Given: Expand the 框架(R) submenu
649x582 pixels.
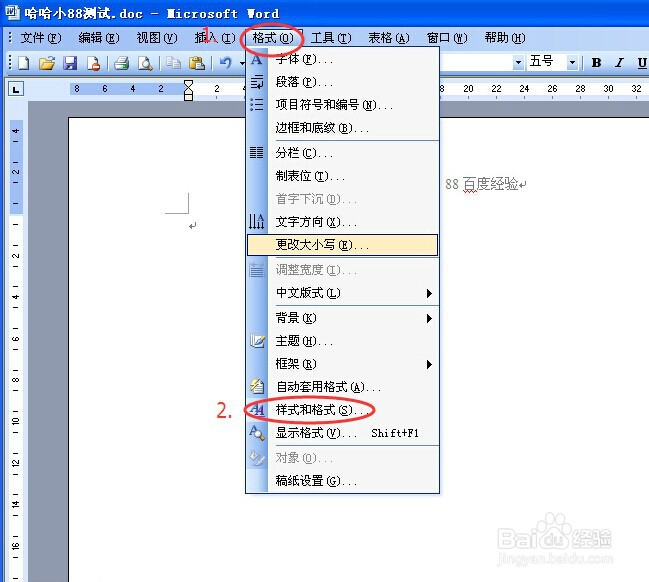Looking at the screenshot, I should point(342,364).
